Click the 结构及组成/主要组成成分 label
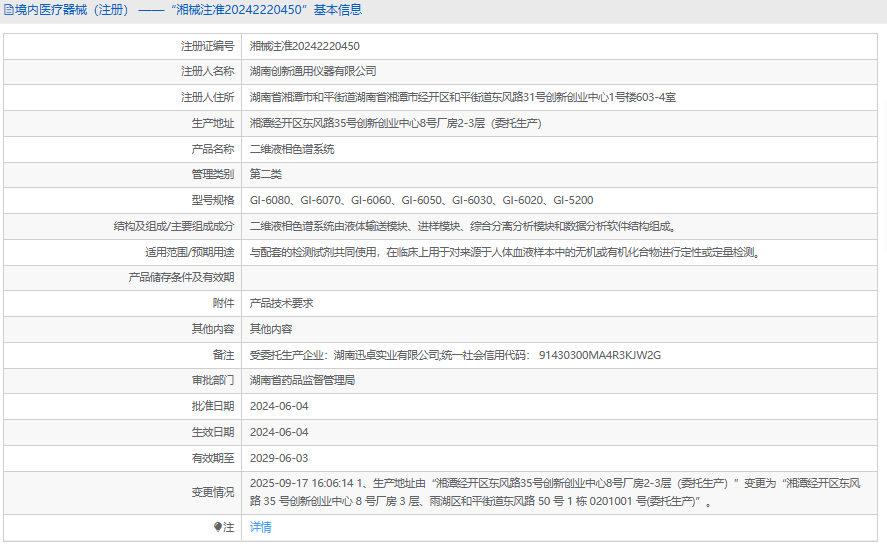Image resolution: width=887 pixels, height=551 pixels. click(174, 226)
